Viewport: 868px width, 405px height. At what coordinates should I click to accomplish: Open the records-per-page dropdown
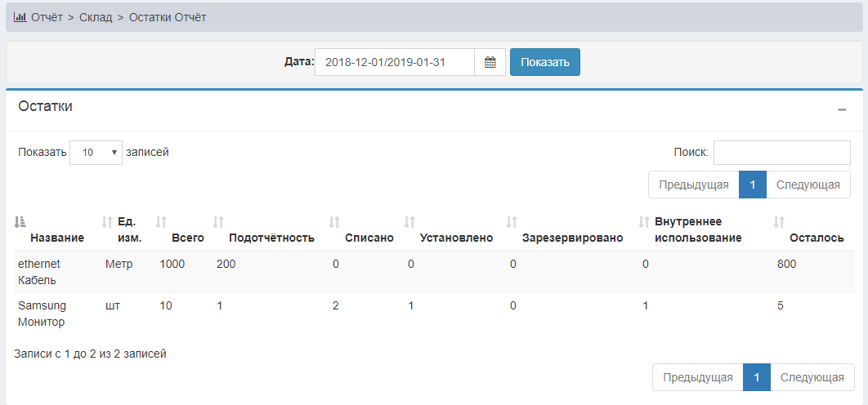96,153
